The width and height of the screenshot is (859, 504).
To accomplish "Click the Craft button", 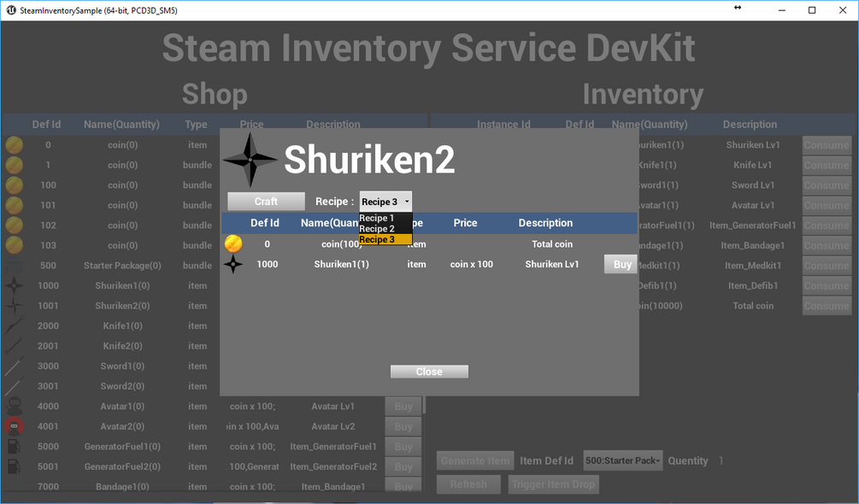I will 266,202.
